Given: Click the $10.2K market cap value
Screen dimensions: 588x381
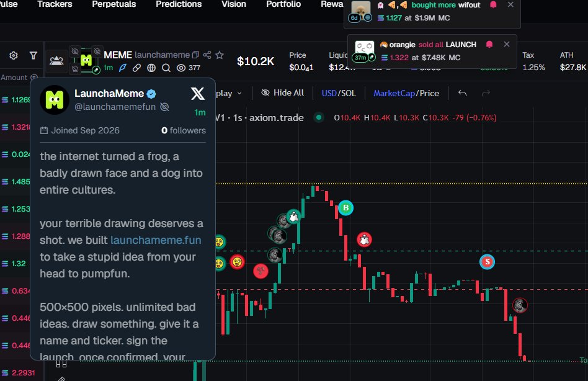Looking at the screenshot, I should pos(256,61).
